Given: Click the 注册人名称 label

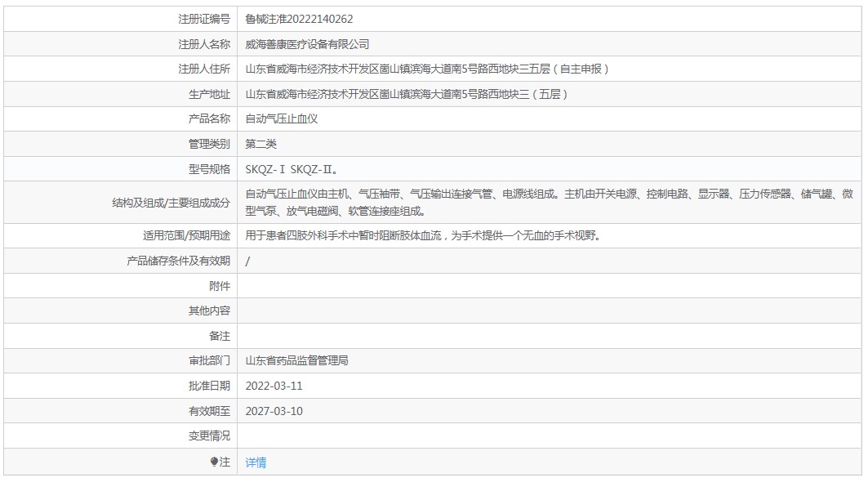Looking at the screenshot, I should click(x=203, y=44).
